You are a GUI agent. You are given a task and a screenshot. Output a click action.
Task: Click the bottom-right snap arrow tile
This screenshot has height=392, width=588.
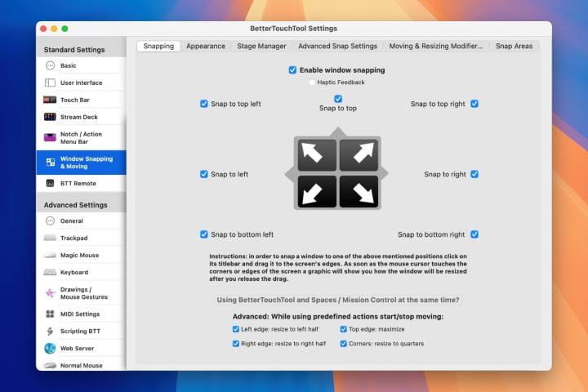(x=359, y=192)
